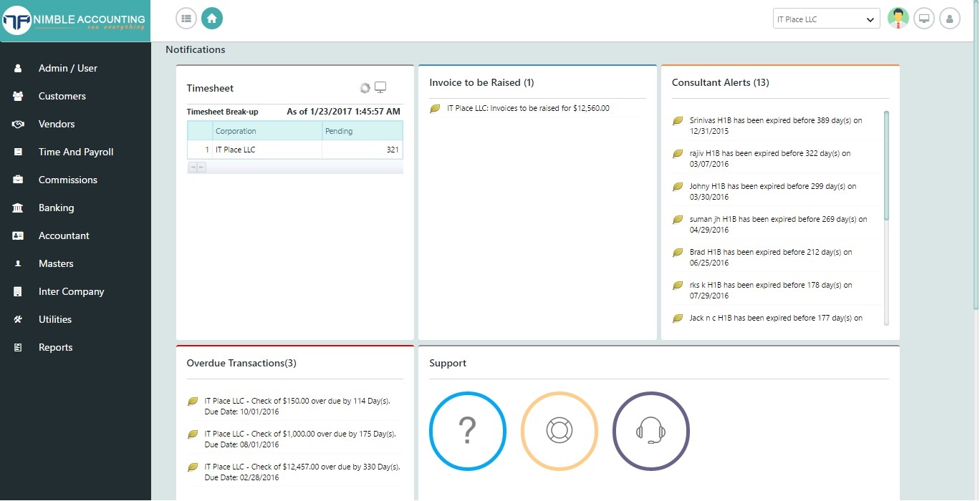Click the Support headset circle icon

651,431
